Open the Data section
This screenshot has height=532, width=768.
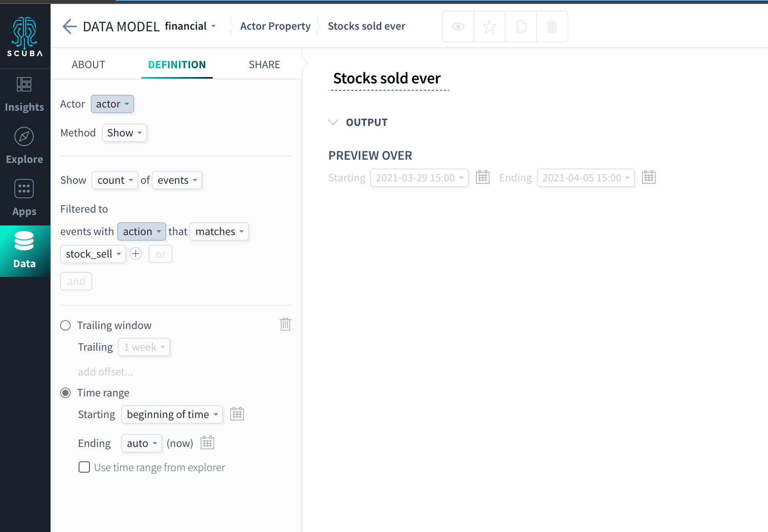click(24, 251)
